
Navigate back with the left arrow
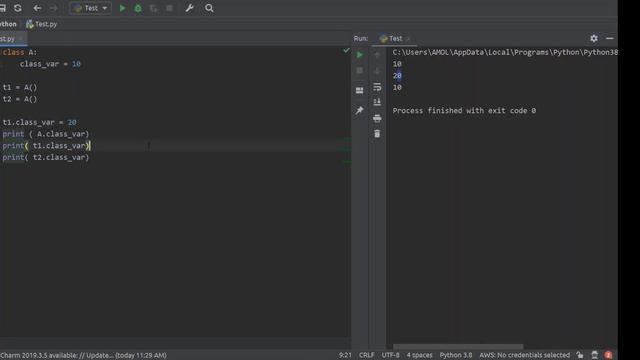click(38, 8)
